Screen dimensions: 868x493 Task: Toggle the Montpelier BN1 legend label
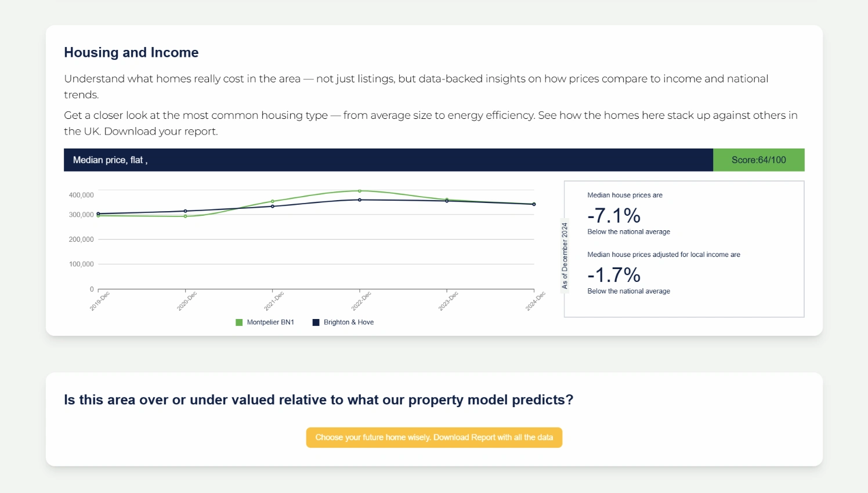point(270,322)
